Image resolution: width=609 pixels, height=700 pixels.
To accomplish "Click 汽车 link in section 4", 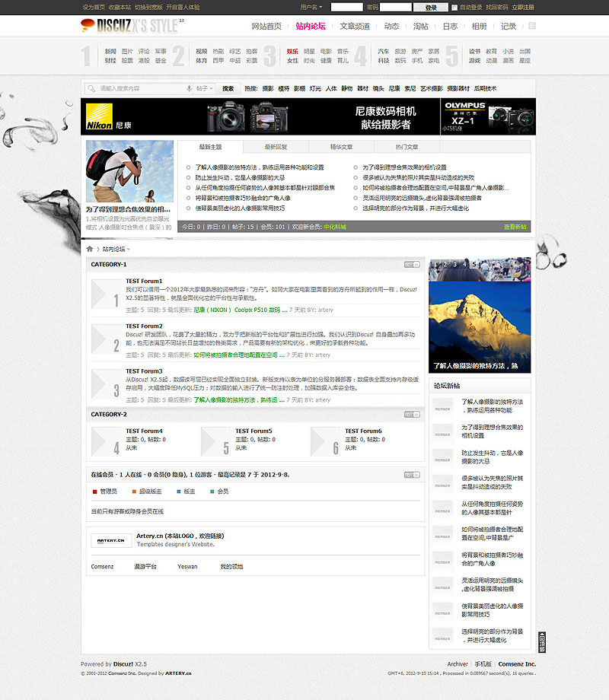I will click(x=384, y=51).
